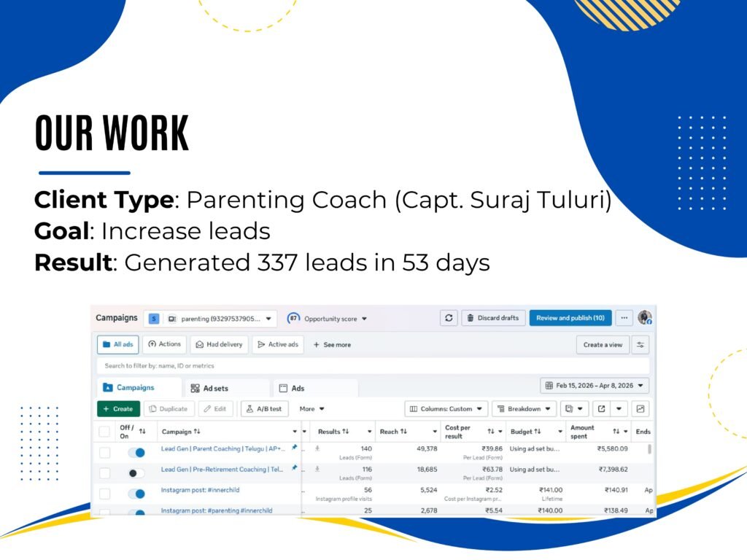Image resolution: width=747 pixels, height=560 pixels.
Task: Click the download icon in the 140 results row
Action: (317, 448)
